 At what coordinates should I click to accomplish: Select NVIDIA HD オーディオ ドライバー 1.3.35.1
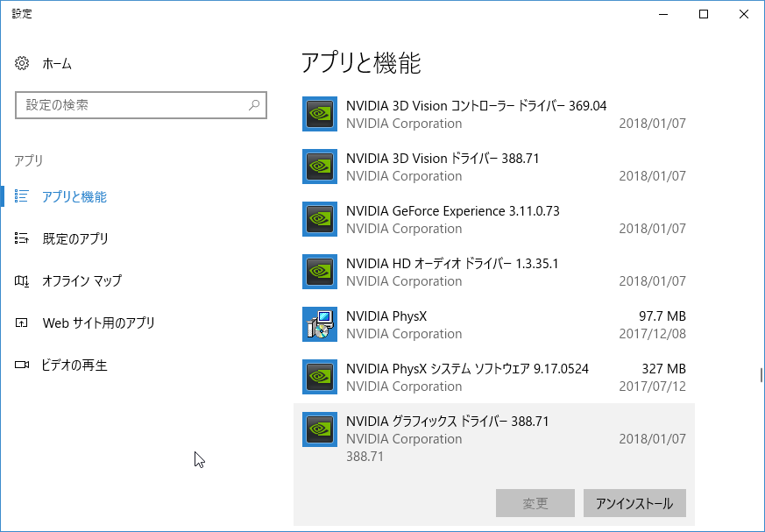pyautogui.click(x=493, y=272)
